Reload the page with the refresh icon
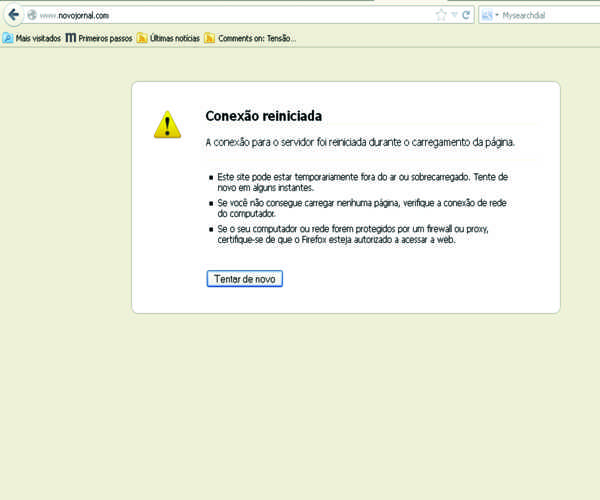This screenshot has height=500, width=600. 466,15
